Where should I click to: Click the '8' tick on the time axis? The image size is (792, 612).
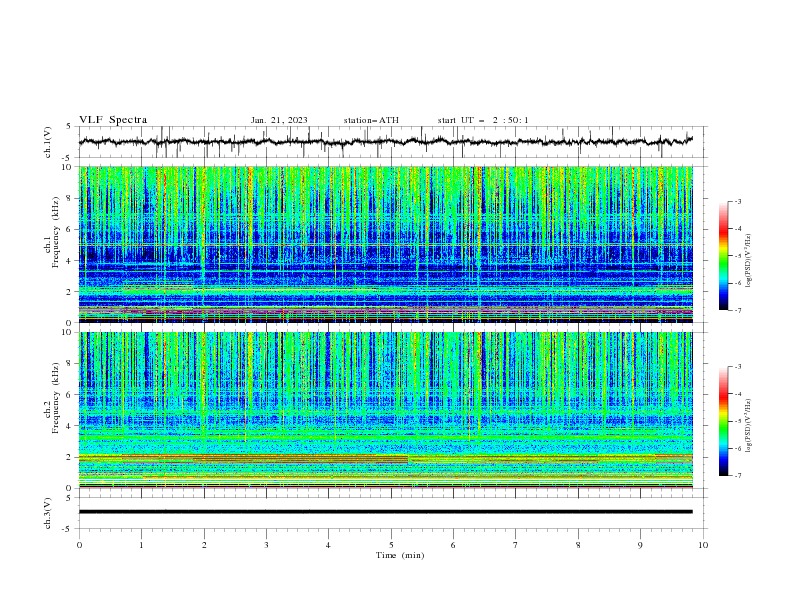pyautogui.click(x=578, y=545)
